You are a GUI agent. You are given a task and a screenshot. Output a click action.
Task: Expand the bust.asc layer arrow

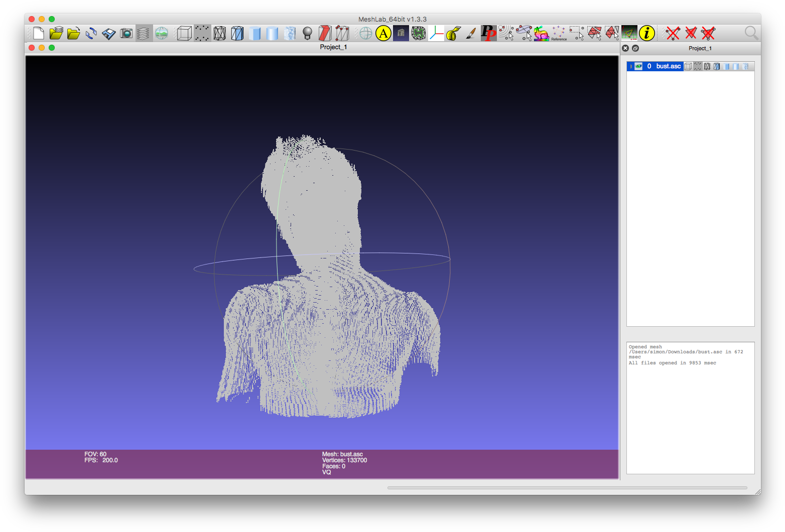(631, 66)
